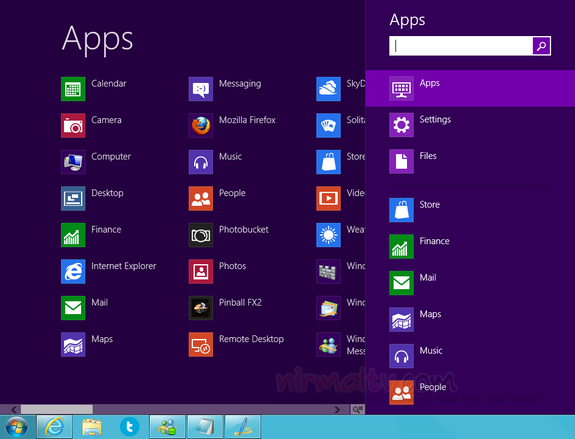Open the Maps icon in the left Apps list

coord(73,344)
